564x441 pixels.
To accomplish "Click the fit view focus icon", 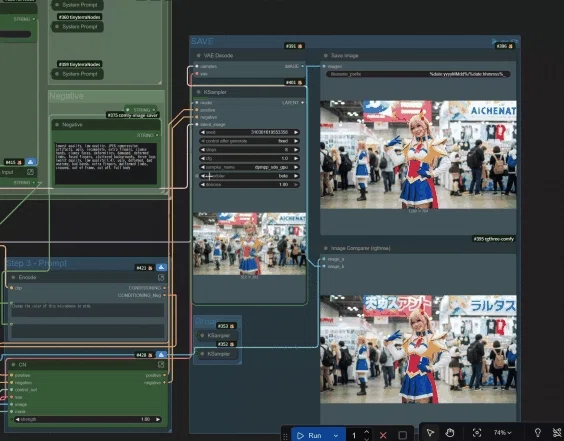I will pos(477,432).
